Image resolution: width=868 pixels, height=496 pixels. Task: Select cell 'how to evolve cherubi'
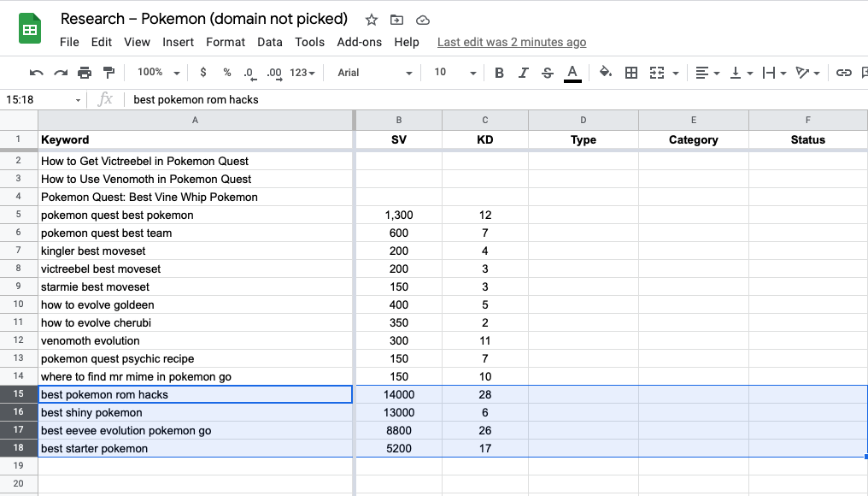[195, 322]
